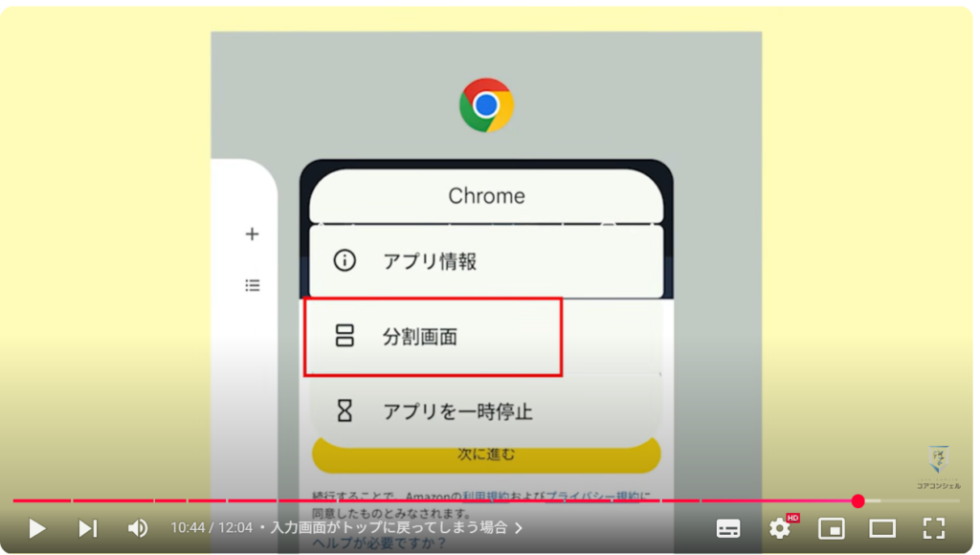Viewport: 980px width, 555px height.
Task: Click the plus icon in the side card
Action: (252, 233)
